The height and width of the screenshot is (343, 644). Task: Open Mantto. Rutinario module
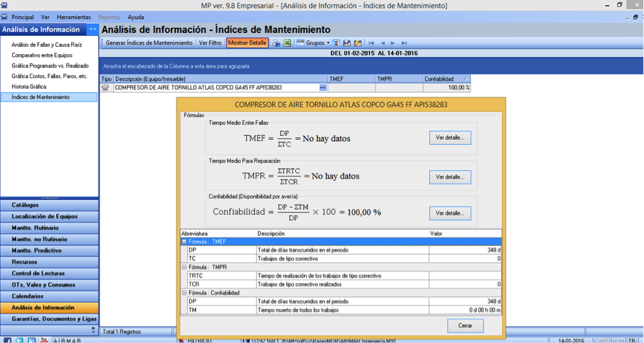(x=49, y=228)
